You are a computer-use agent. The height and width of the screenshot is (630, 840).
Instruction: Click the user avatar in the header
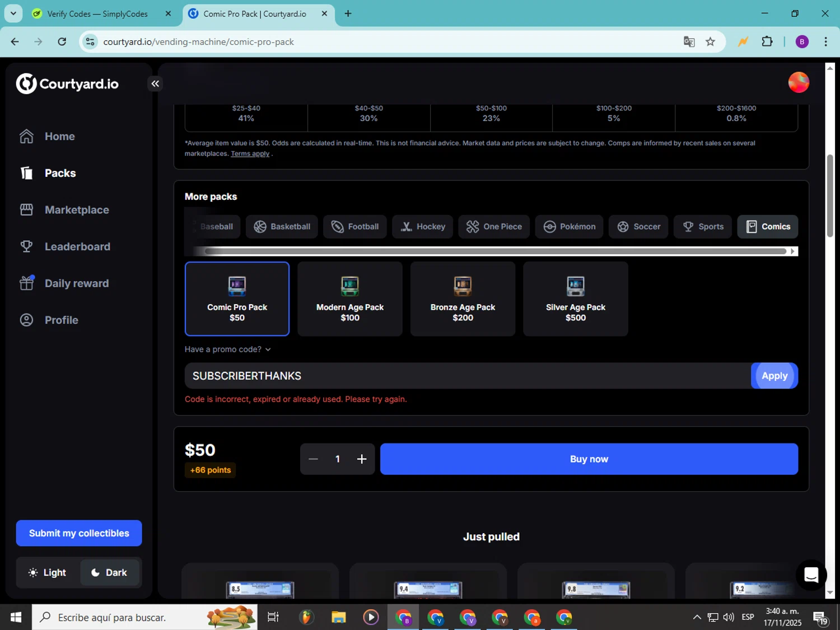pos(799,82)
